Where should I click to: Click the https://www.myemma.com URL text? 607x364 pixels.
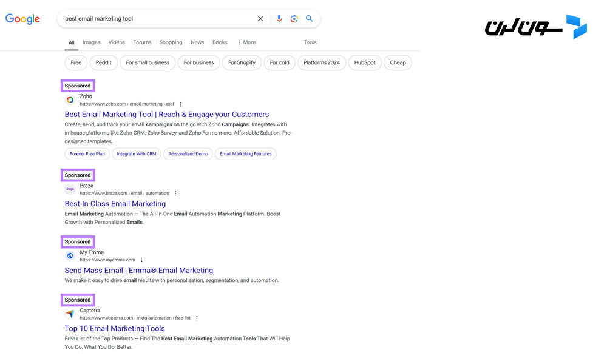(x=107, y=260)
